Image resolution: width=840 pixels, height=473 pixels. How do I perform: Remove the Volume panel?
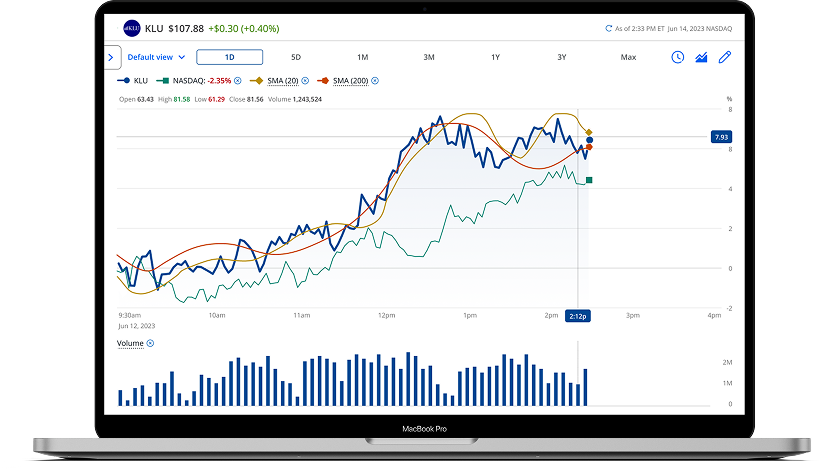coord(151,343)
